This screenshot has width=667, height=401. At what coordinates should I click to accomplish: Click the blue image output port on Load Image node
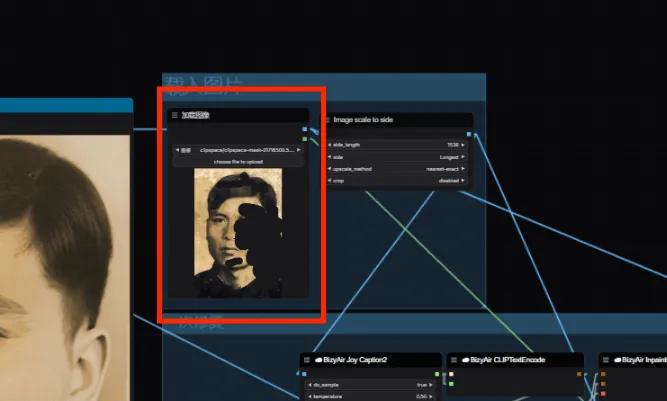coord(304,130)
